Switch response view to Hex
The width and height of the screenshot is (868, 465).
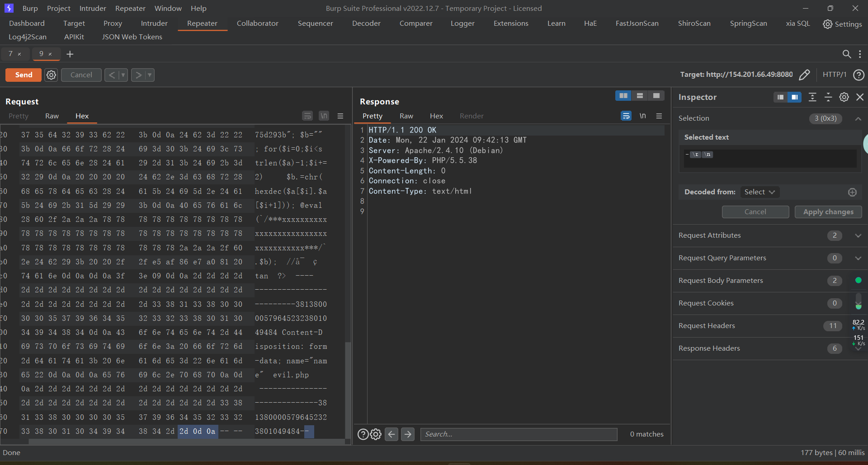tap(436, 116)
